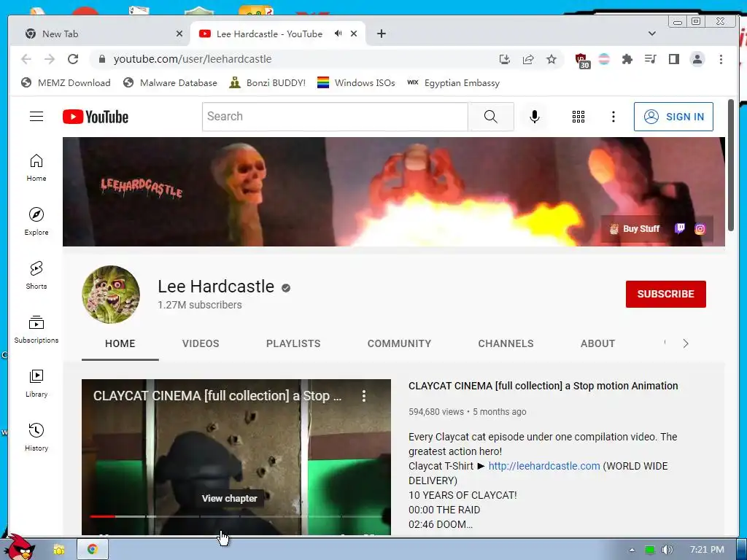Click the ad blocker extension with badge 30

click(x=582, y=61)
